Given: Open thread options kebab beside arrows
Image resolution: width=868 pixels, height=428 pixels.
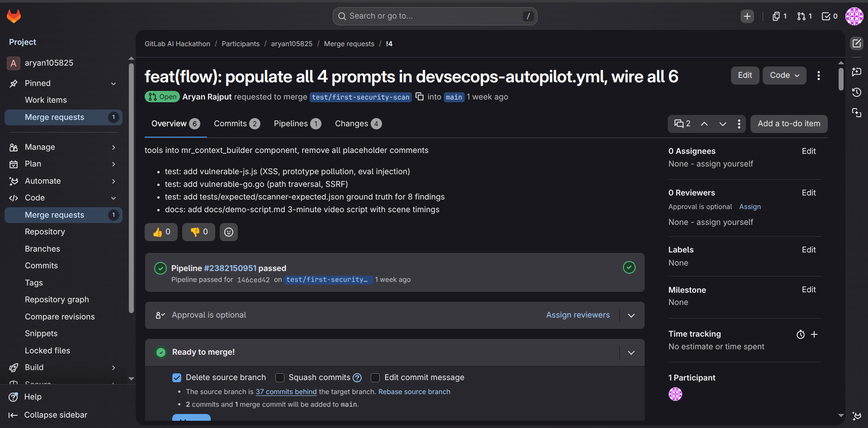Looking at the screenshot, I should 739,124.
